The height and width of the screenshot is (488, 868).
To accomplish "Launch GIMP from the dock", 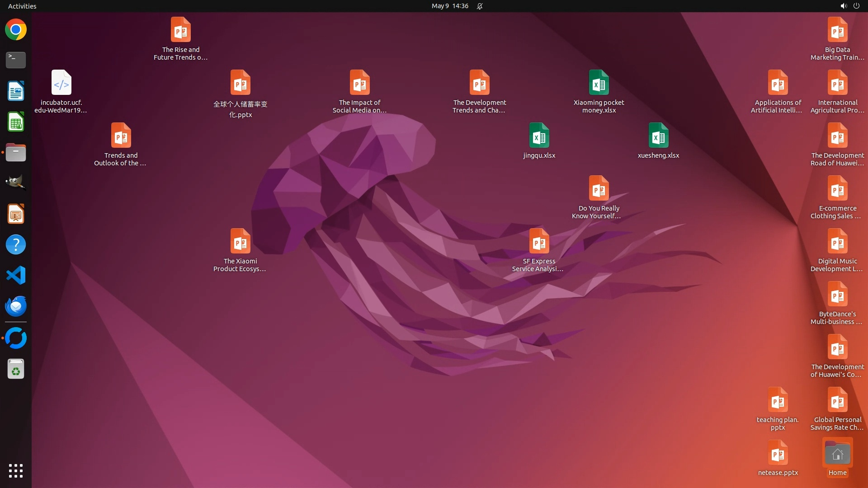I will 16,183.
